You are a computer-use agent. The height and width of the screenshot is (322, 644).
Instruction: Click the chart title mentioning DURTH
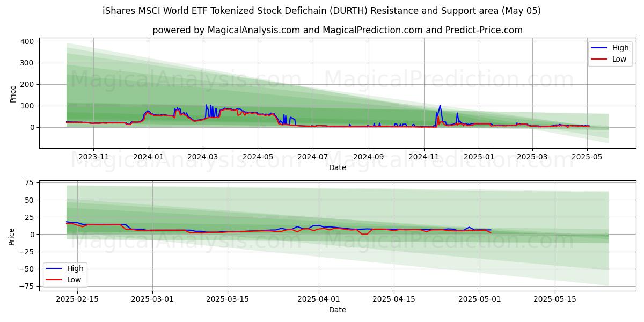(x=321, y=11)
